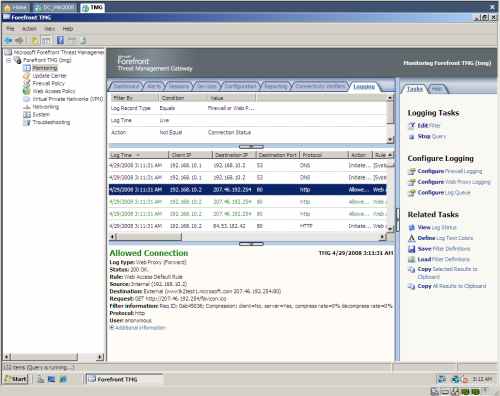
Task: Switch to the Alerts tab
Action: click(x=154, y=86)
